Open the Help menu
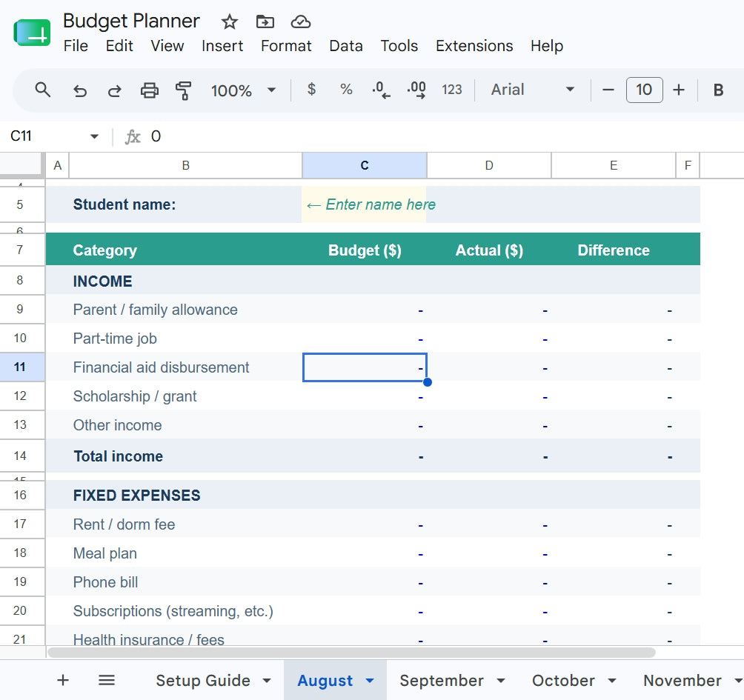 [547, 46]
